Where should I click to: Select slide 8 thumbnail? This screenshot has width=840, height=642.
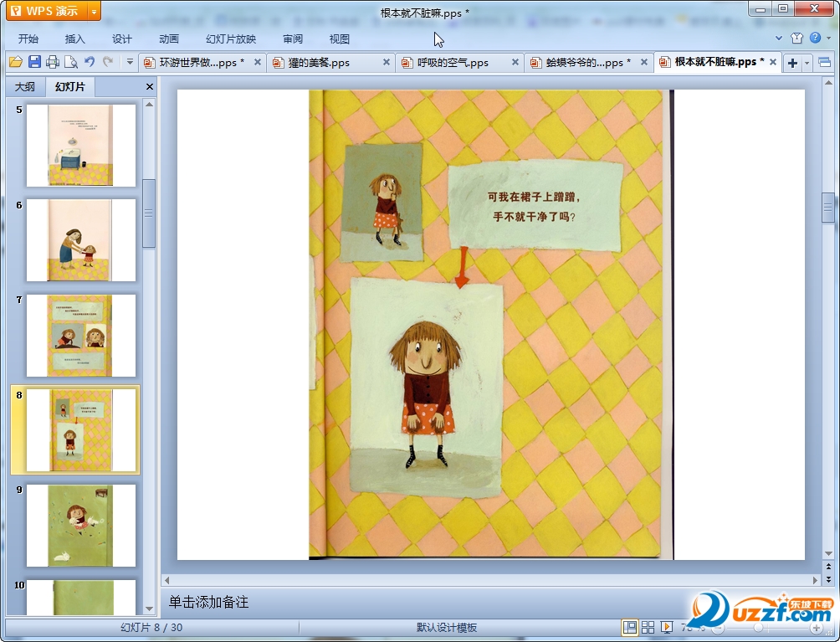click(81, 430)
